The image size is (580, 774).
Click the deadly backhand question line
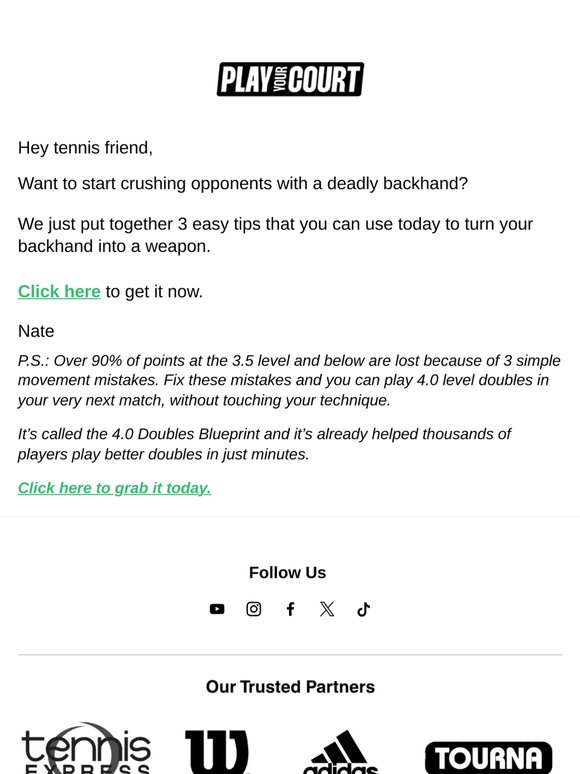(243, 184)
